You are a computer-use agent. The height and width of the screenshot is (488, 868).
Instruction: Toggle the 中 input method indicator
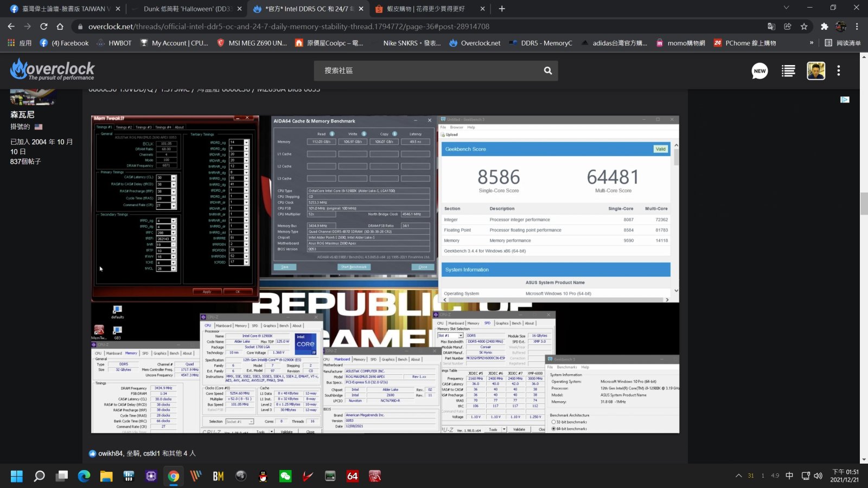coord(789,476)
